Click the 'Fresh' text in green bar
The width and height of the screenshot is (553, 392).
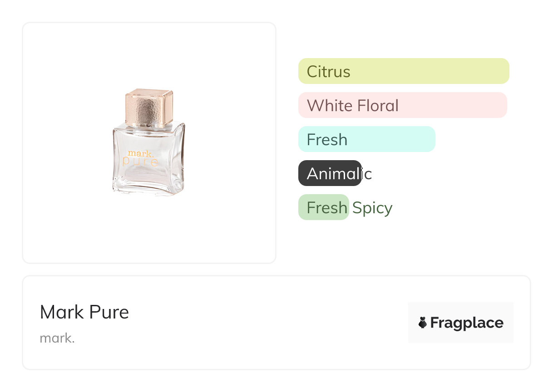click(326, 208)
